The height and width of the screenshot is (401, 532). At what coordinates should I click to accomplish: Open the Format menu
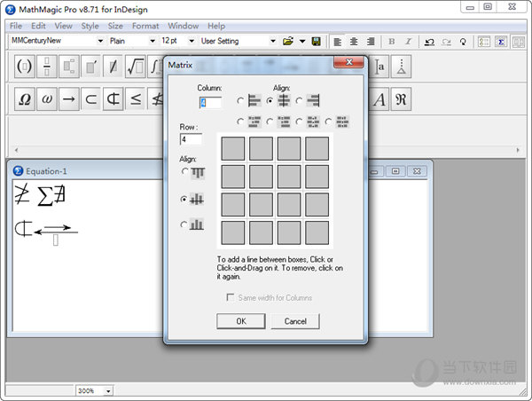(x=145, y=26)
